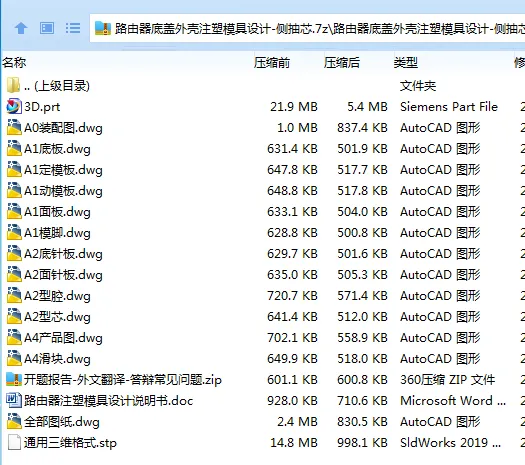
Task: Switch to the icon view mode button
Action: point(47,28)
